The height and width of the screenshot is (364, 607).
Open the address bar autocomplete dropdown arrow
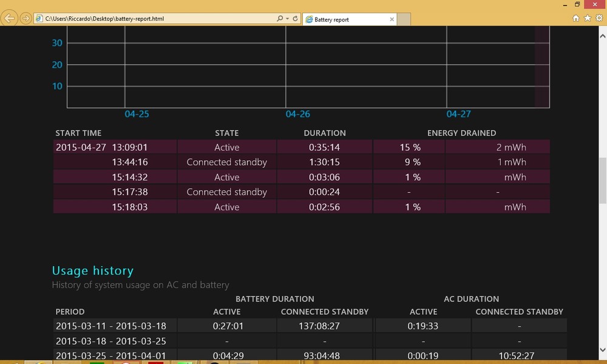tap(287, 18)
